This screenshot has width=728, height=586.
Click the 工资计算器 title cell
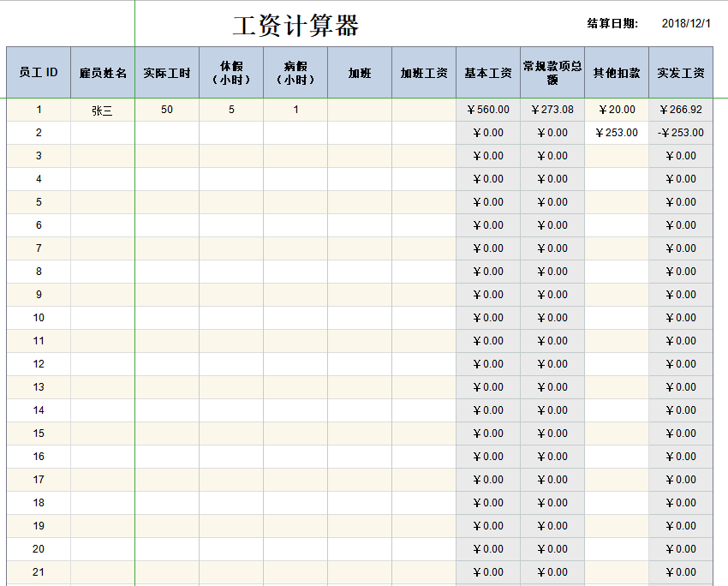point(295,26)
